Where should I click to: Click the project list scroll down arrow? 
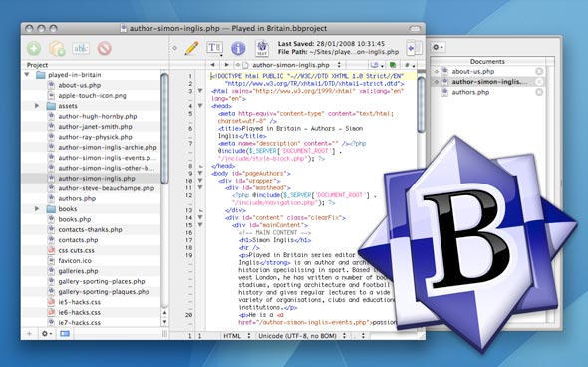pos(164,322)
